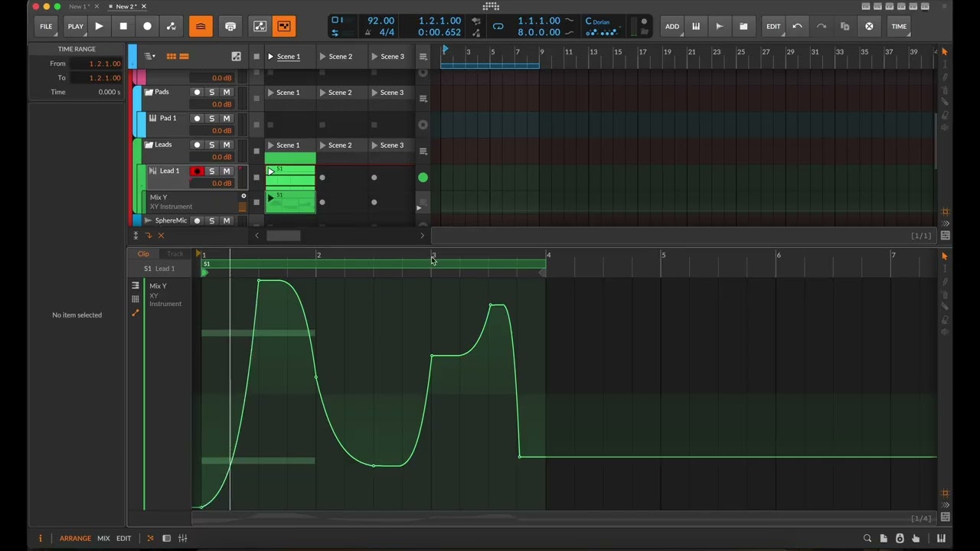Click the add group folder icon
The height and width of the screenshot is (551, 980).
pos(743,26)
